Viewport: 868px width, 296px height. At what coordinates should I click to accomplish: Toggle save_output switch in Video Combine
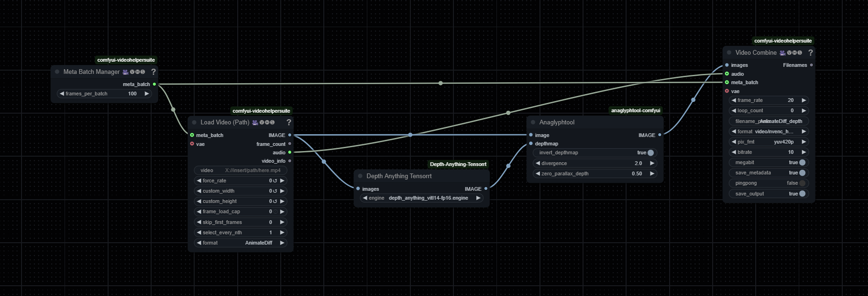point(802,194)
